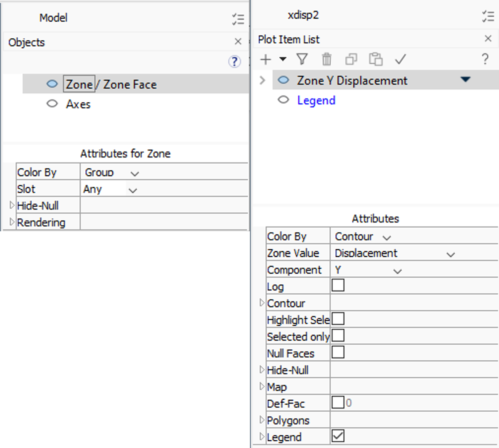This screenshot has height=448, width=499.
Task: Open the Model panel options list icon
Action: tap(238, 19)
